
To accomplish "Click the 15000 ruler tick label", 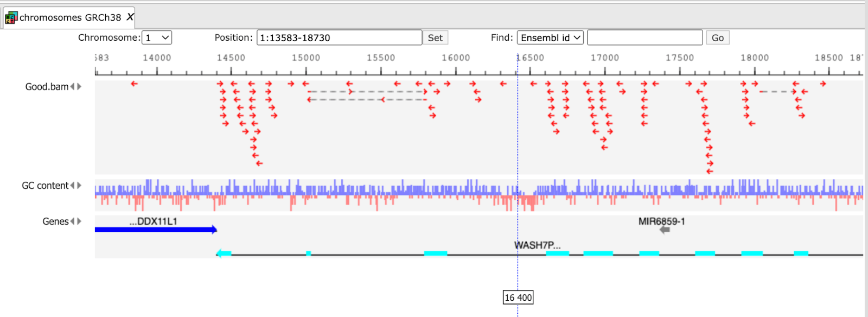I will click(x=306, y=58).
